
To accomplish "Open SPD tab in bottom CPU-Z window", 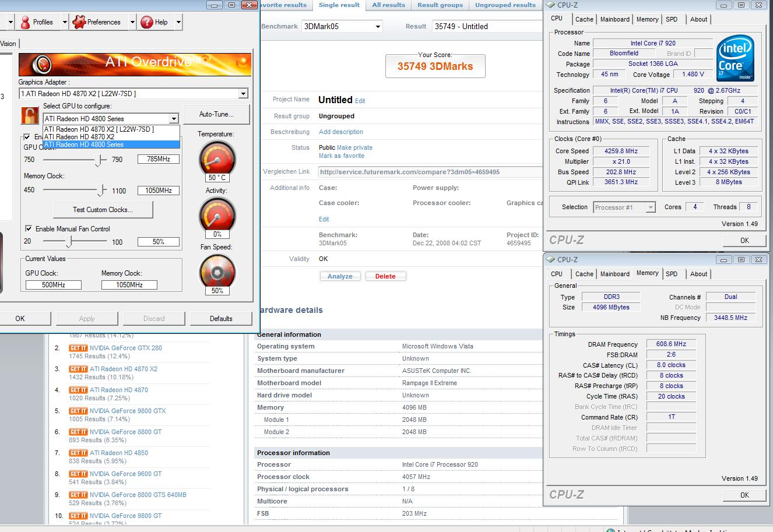I will 672,274.
